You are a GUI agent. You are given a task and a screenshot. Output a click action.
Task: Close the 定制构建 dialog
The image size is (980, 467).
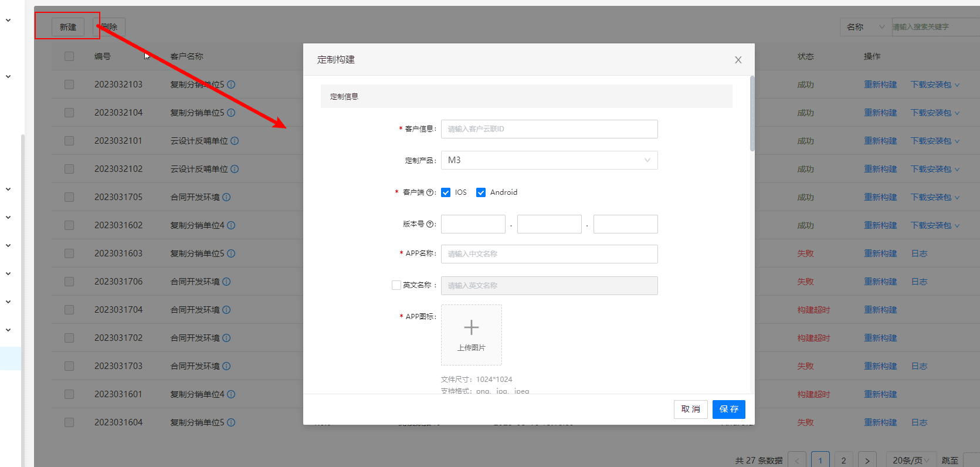coord(738,60)
